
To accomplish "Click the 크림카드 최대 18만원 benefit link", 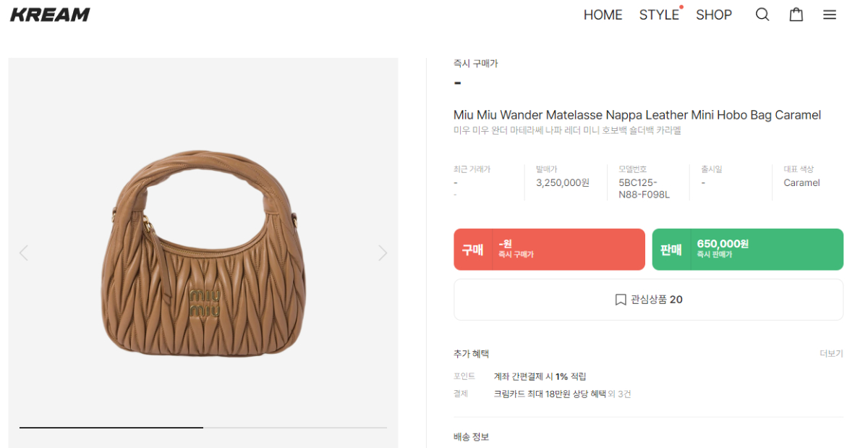I will coord(550,394).
